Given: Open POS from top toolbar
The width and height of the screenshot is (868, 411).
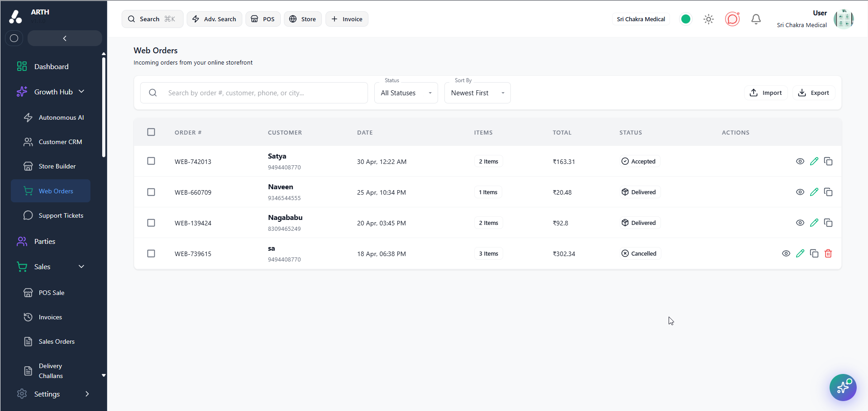Looking at the screenshot, I should click(263, 19).
